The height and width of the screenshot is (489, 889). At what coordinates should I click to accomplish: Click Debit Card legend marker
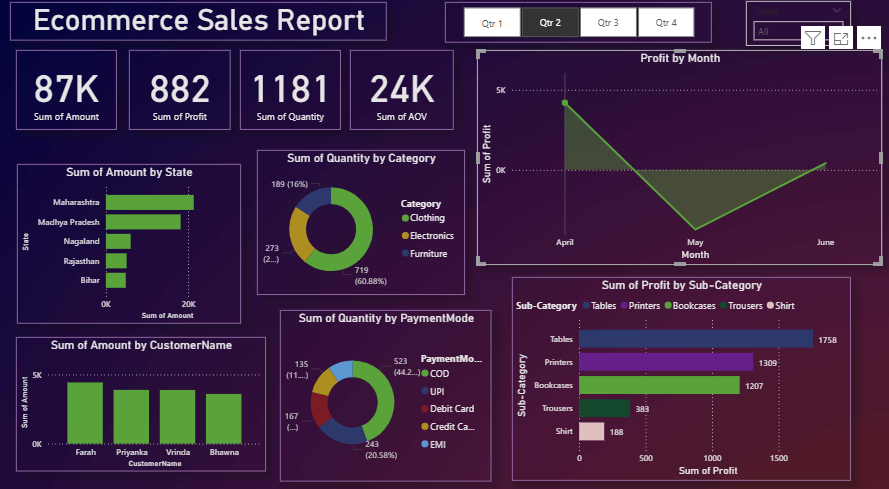pyautogui.click(x=425, y=409)
